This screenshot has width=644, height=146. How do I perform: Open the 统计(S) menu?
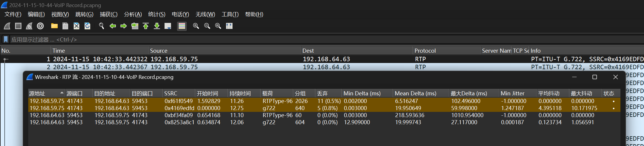(157, 14)
